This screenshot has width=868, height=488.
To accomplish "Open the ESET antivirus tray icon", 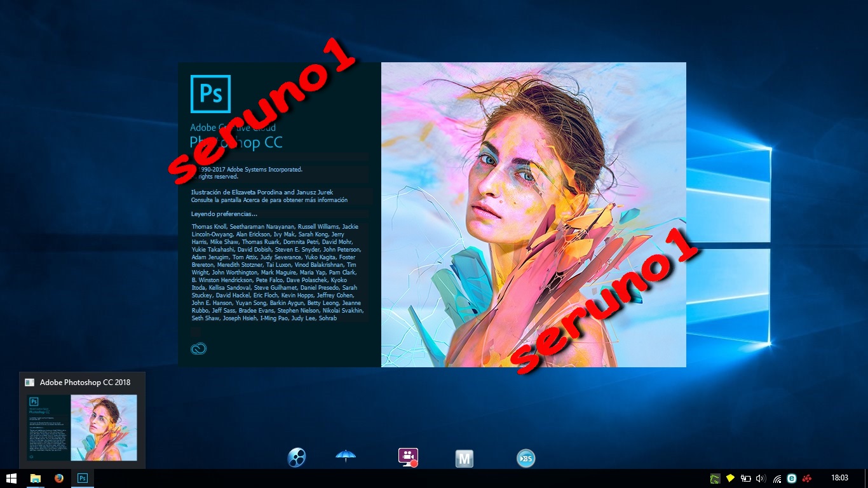I will (x=792, y=478).
